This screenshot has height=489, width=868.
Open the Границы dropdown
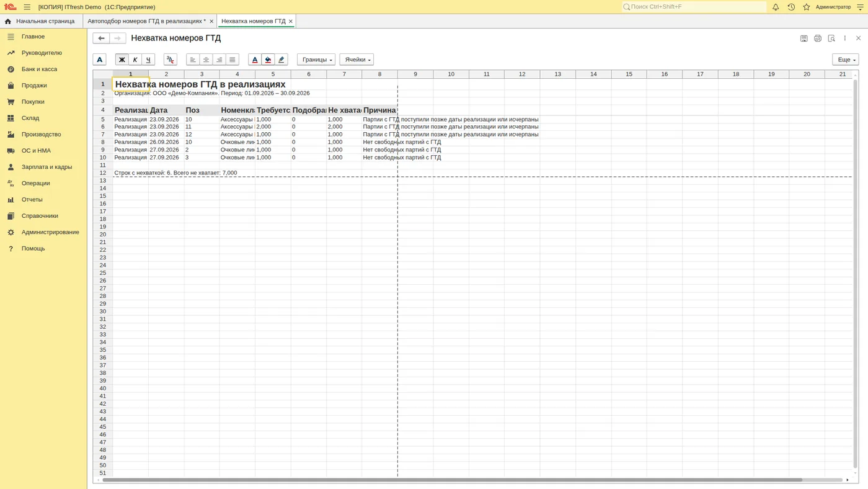click(316, 60)
